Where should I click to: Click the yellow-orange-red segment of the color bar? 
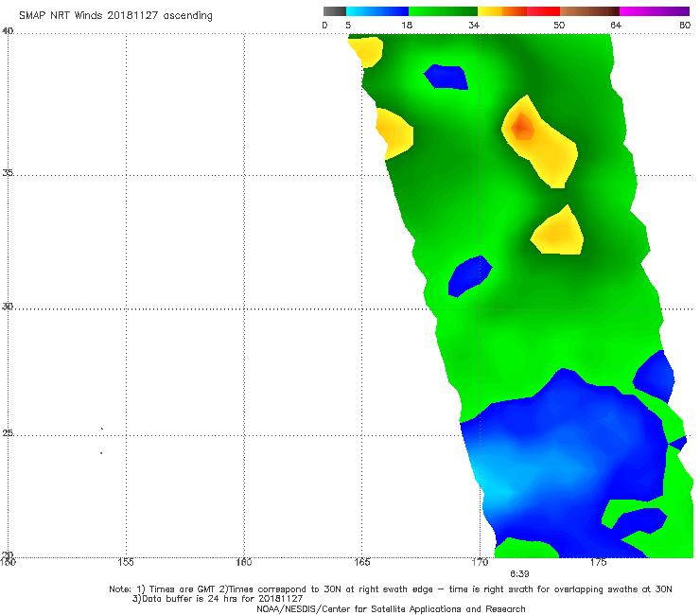(x=518, y=11)
